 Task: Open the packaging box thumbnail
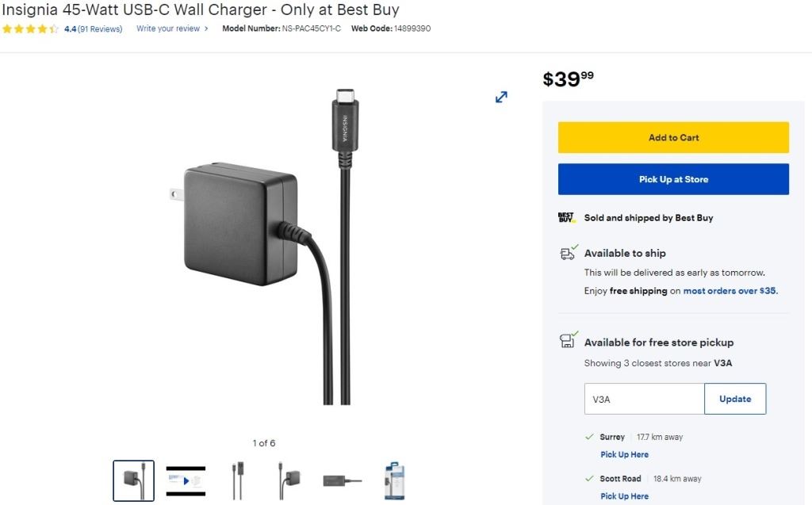tap(394, 480)
